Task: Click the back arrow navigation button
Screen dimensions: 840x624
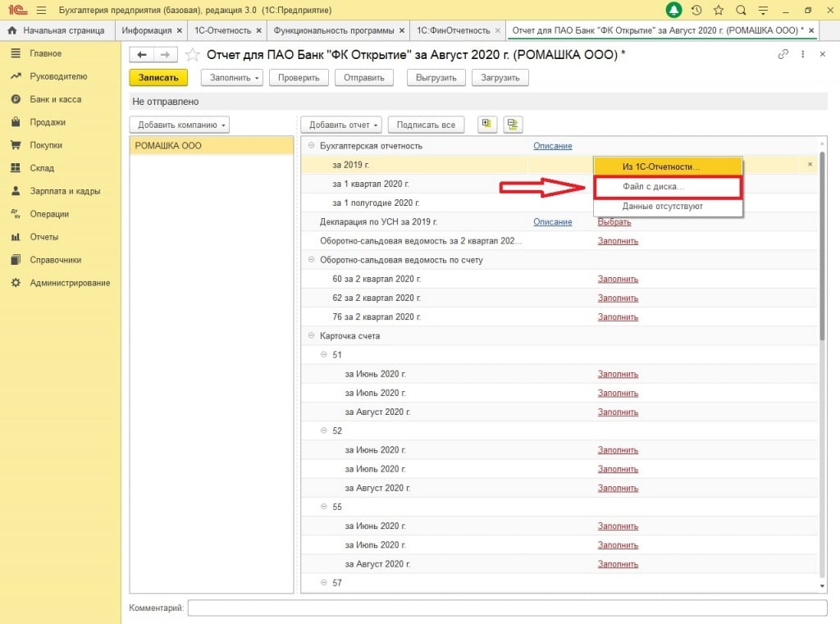Action: click(x=142, y=54)
